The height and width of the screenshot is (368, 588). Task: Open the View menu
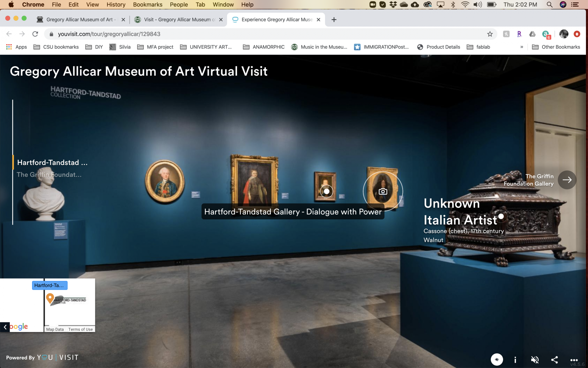pos(92,4)
